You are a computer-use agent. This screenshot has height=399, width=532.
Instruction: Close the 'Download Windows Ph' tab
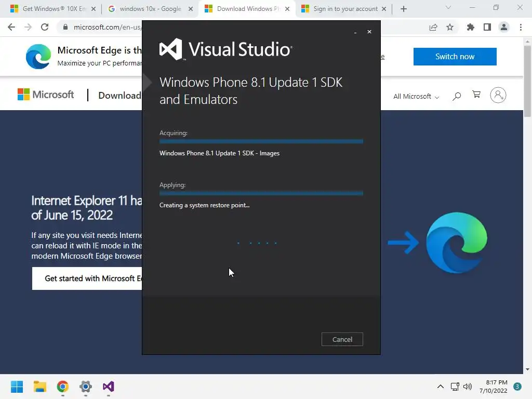(x=287, y=9)
